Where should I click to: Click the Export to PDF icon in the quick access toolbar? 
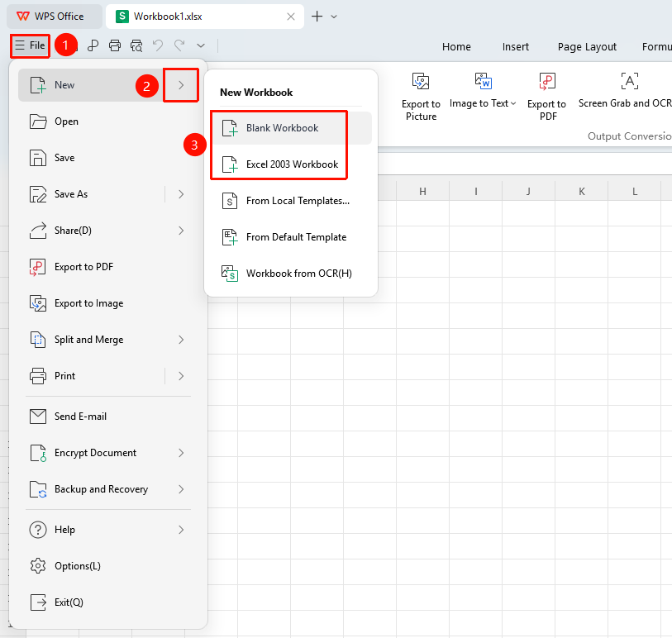pyautogui.click(x=93, y=45)
